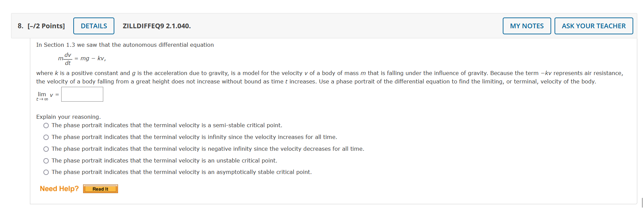
Task: Click the Explain your reasoning heading
Action: 68,117
